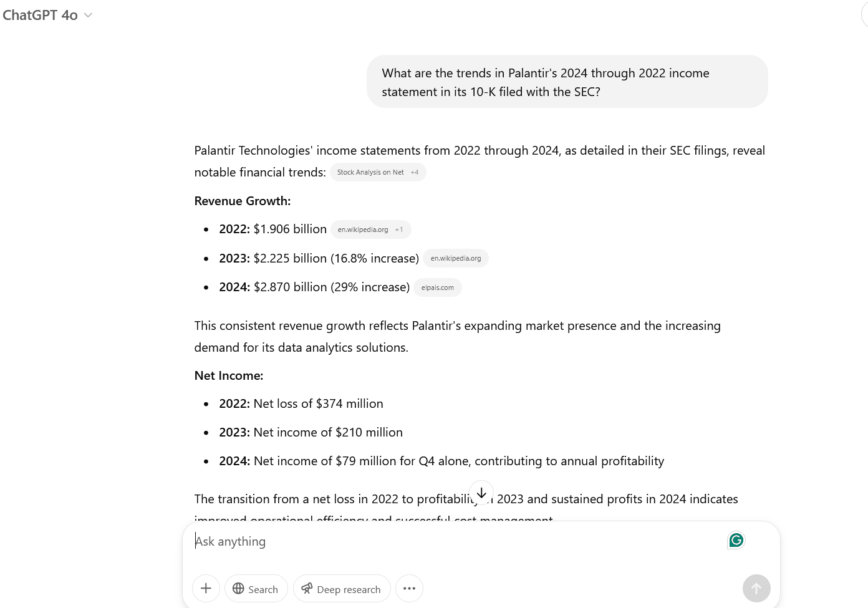Screen dimensions: 868x608
Task: Click the Net Income heading
Action: point(229,375)
